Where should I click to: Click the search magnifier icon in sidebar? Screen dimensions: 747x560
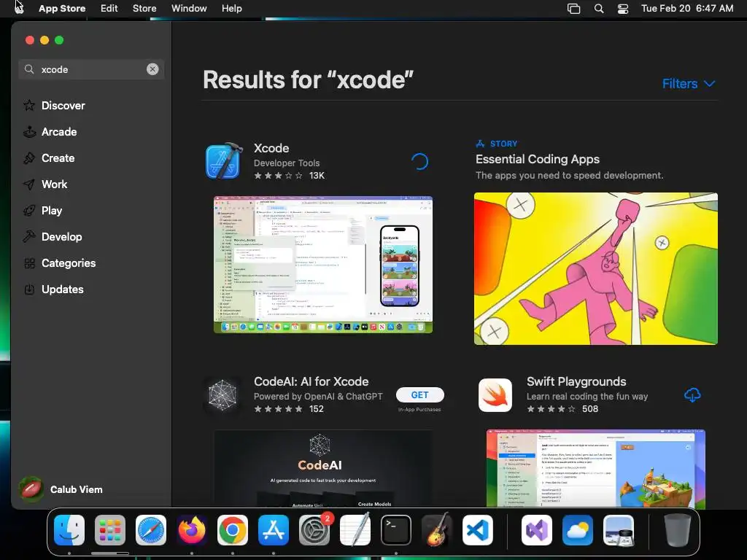(x=29, y=69)
